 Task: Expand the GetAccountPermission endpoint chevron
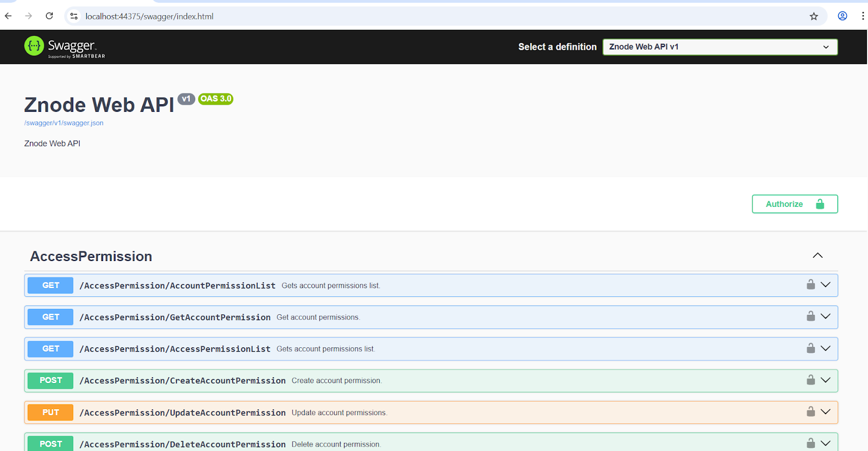826,316
